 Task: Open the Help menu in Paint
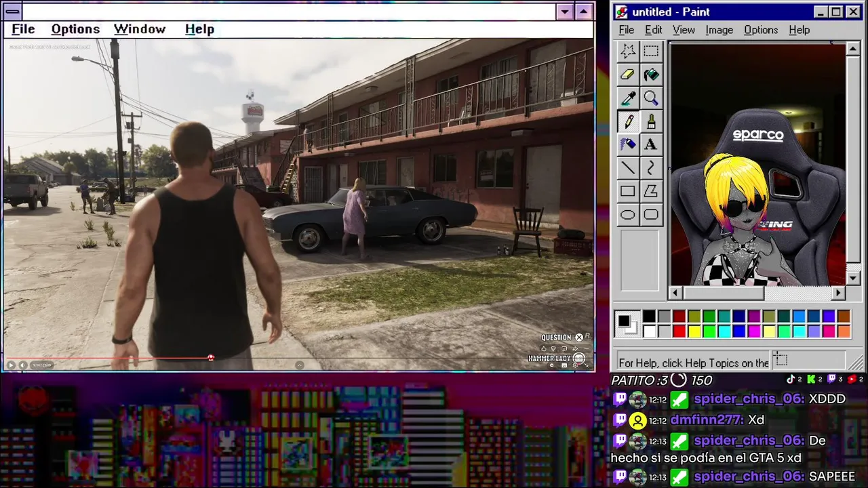point(799,30)
